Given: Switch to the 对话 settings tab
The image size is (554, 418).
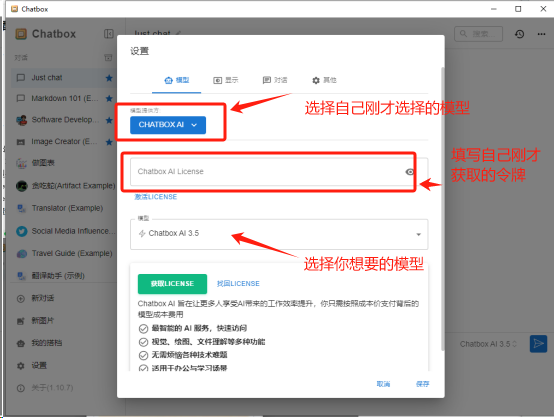Looking at the screenshot, I should click(x=275, y=80).
